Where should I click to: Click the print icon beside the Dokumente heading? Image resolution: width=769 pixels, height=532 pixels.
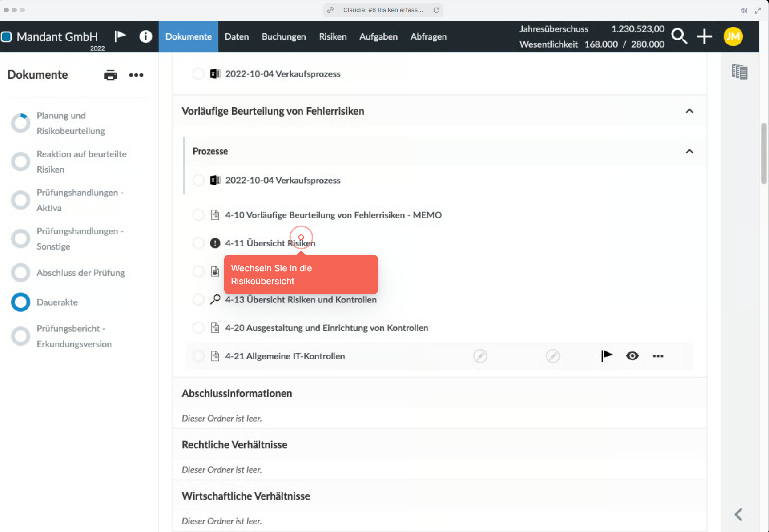(110, 75)
